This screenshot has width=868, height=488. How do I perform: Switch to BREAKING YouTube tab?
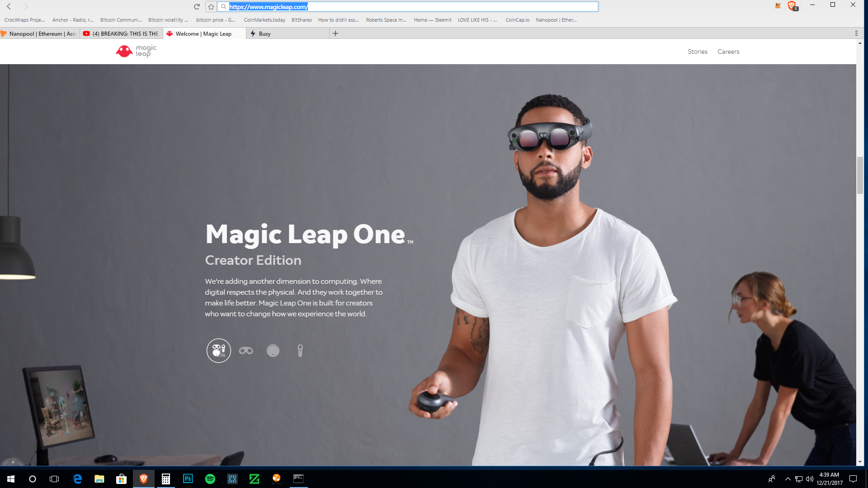click(x=121, y=33)
